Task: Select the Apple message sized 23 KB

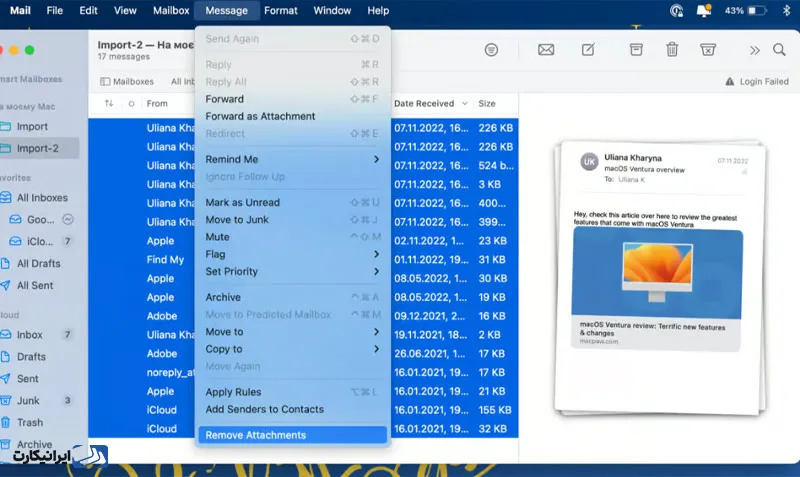Action: [303, 241]
